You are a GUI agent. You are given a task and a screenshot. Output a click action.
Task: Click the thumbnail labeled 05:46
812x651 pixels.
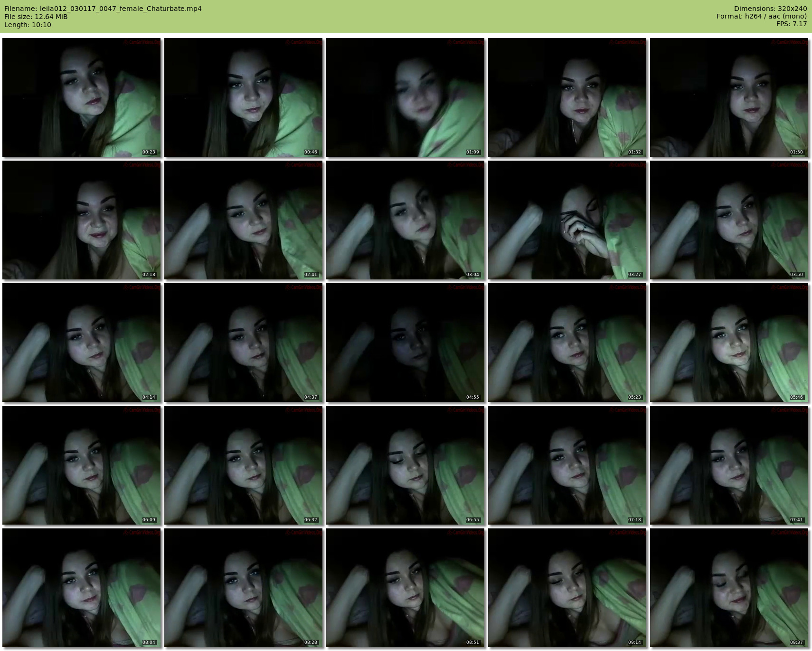click(729, 343)
